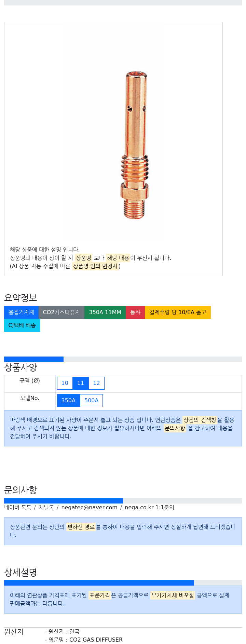Image resolution: width=246 pixels, height=644 pixels.
Task: Choose the 350A model option
Action: (x=68, y=401)
